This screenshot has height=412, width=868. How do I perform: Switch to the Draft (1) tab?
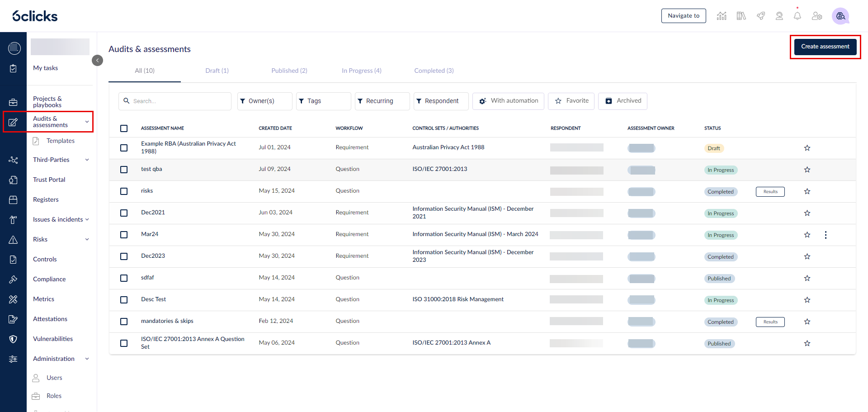217,71
